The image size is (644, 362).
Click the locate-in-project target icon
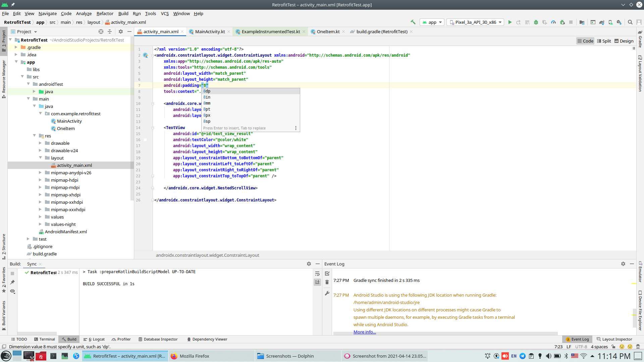pyautogui.click(x=101, y=32)
